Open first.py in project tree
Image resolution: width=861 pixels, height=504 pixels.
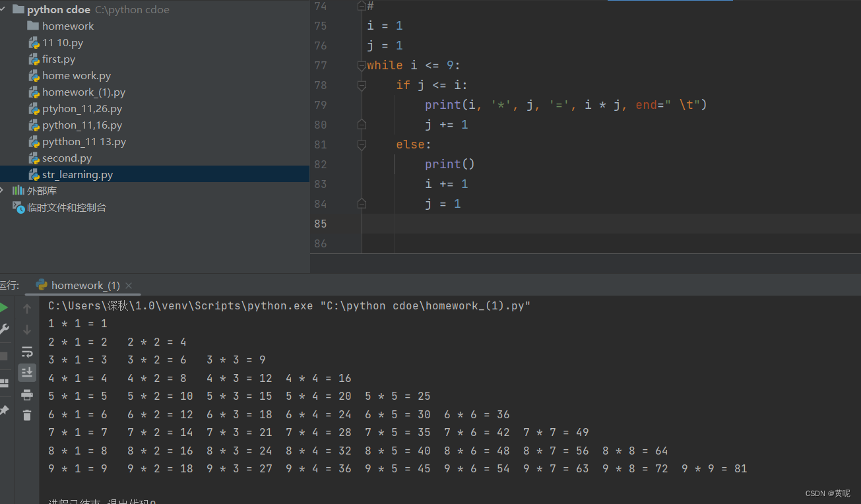59,59
